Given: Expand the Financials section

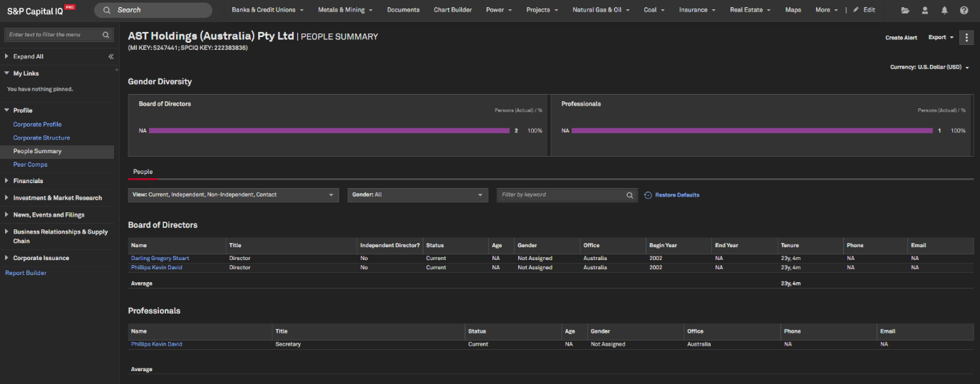Looking at the screenshot, I should pyautogui.click(x=6, y=181).
